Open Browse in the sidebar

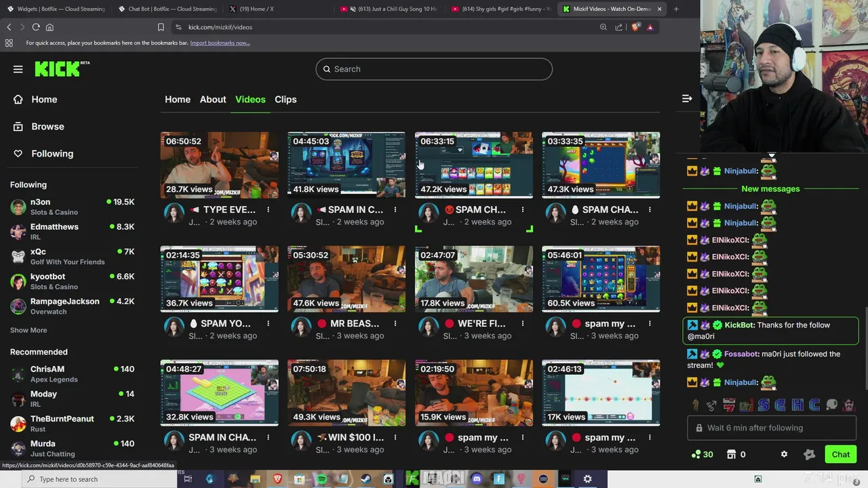[x=47, y=127]
